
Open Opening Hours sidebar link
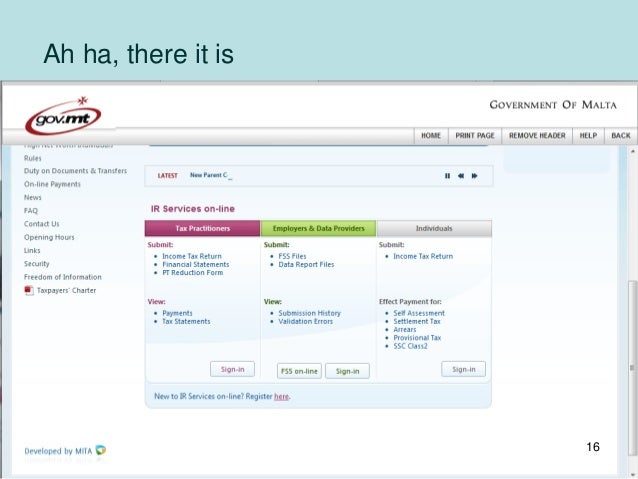[x=49, y=237]
